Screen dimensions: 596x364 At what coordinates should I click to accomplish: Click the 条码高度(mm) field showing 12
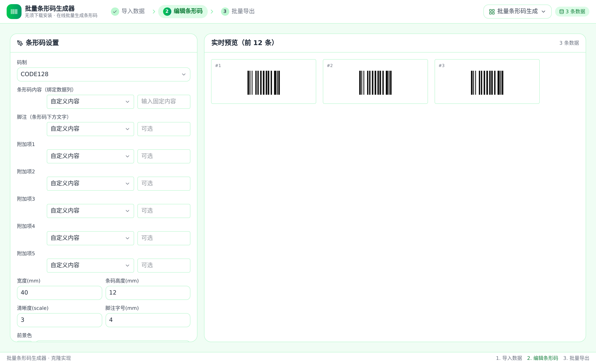(x=148, y=293)
